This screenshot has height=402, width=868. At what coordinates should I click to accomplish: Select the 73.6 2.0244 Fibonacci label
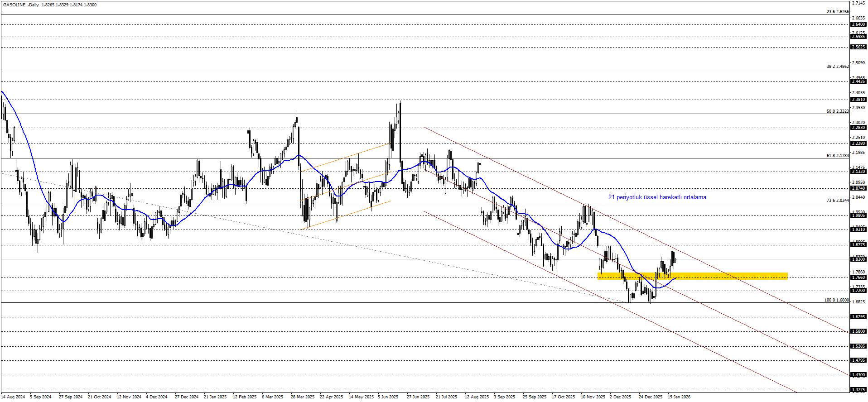pyautogui.click(x=837, y=201)
